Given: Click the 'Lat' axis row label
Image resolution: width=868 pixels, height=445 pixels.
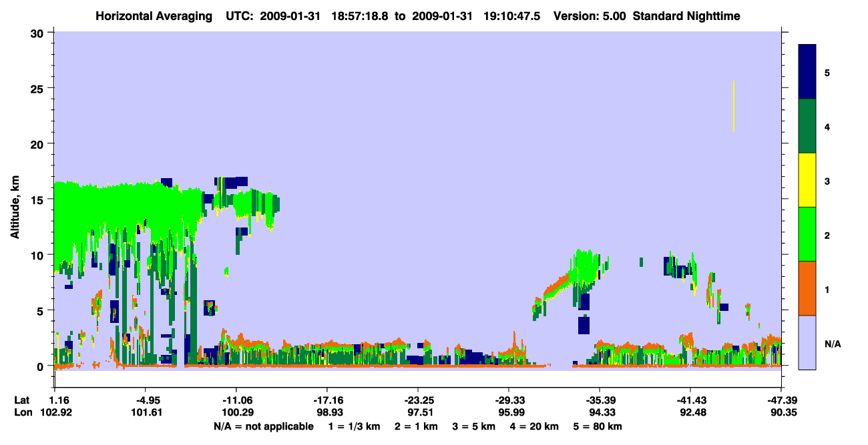Looking at the screenshot, I should (21, 400).
